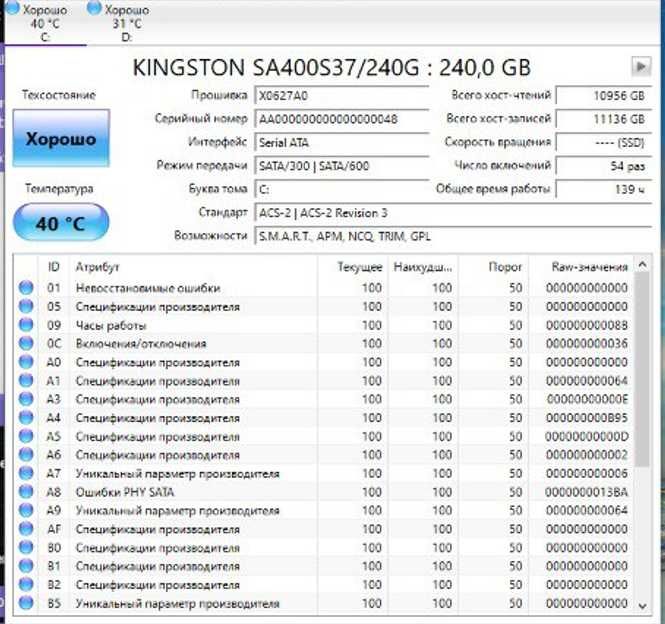Click the standard field ACS-2 Revision 3

click(453, 213)
